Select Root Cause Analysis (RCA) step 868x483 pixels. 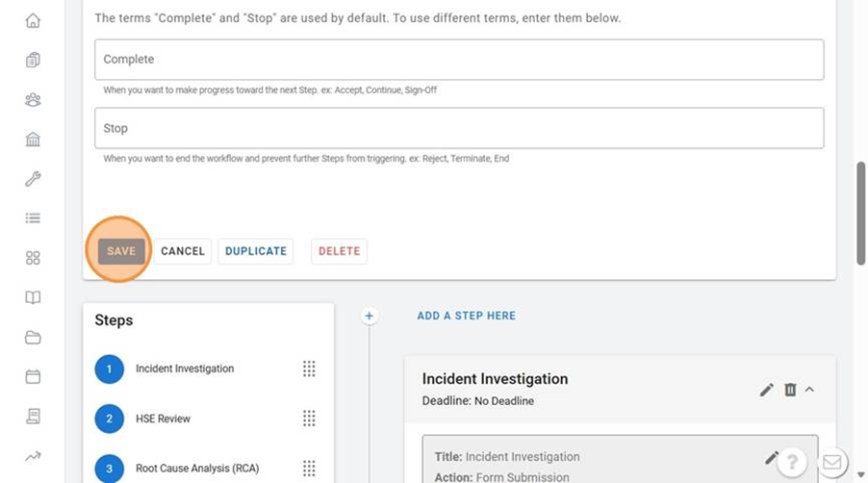196,469
